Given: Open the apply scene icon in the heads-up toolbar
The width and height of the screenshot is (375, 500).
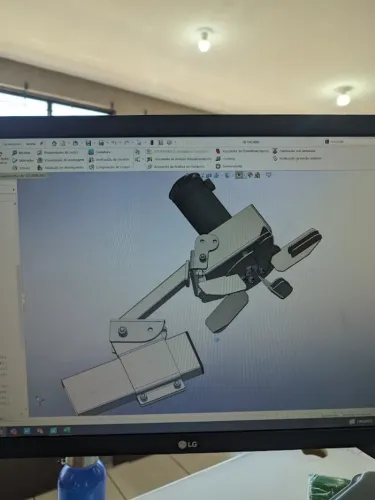Looking at the screenshot, I should [257, 175].
